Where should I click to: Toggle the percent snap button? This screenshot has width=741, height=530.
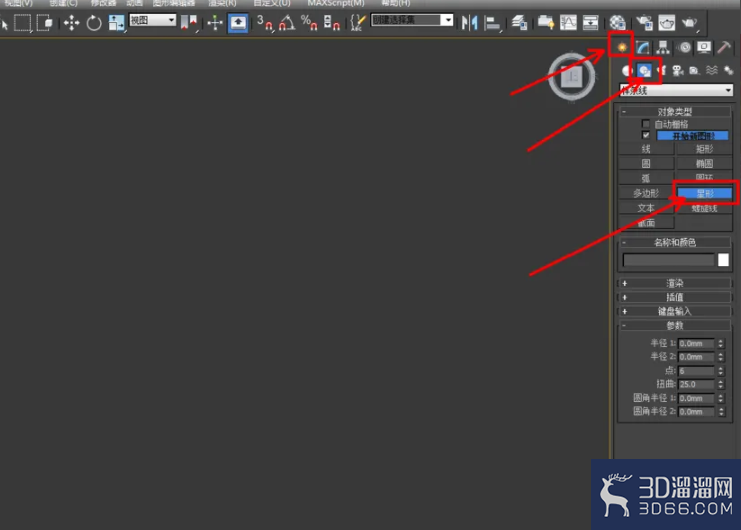[309, 22]
